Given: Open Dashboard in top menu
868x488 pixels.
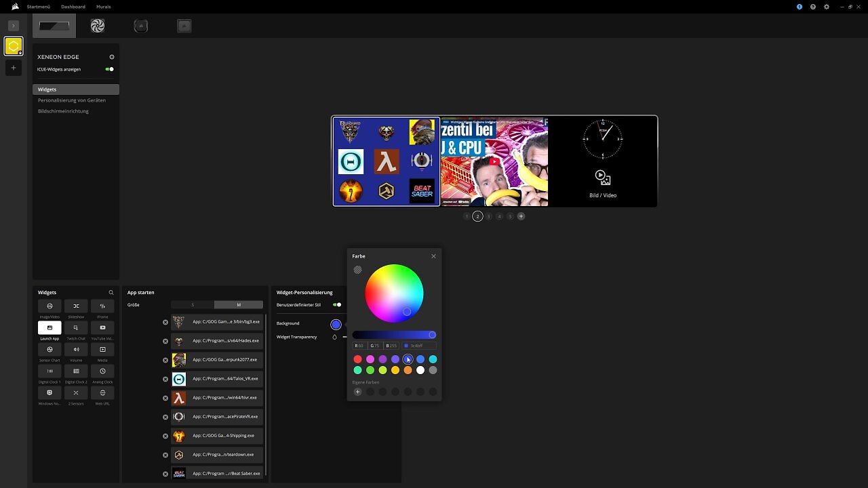Looking at the screenshot, I should [x=73, y=7].
